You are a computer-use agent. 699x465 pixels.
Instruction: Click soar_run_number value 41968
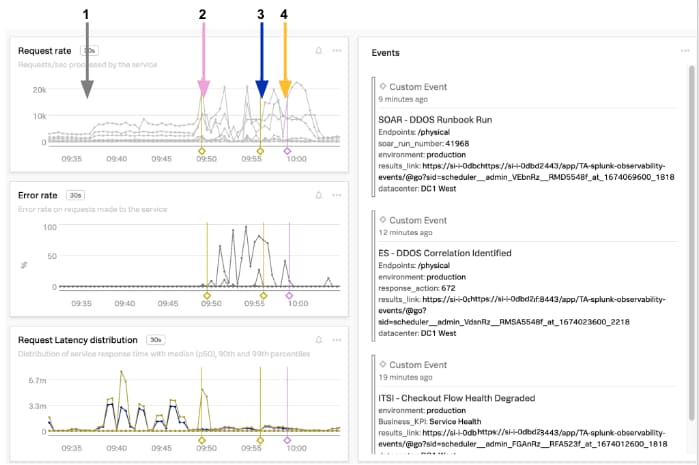tap(457, 143)
